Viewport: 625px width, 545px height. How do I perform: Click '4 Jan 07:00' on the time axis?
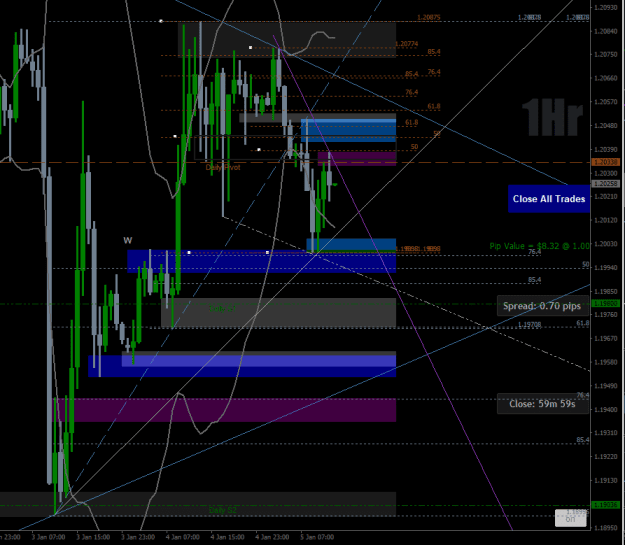tap(183, 537)
